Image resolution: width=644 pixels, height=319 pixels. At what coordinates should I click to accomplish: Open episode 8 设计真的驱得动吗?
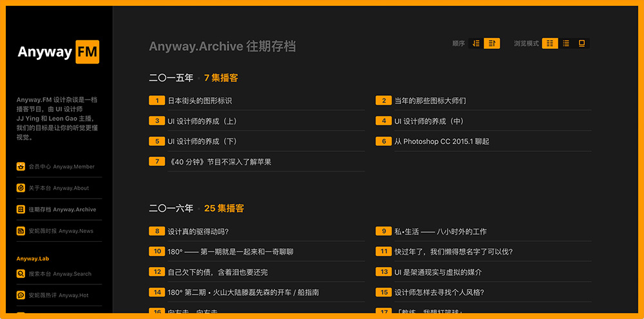(257, 232)
